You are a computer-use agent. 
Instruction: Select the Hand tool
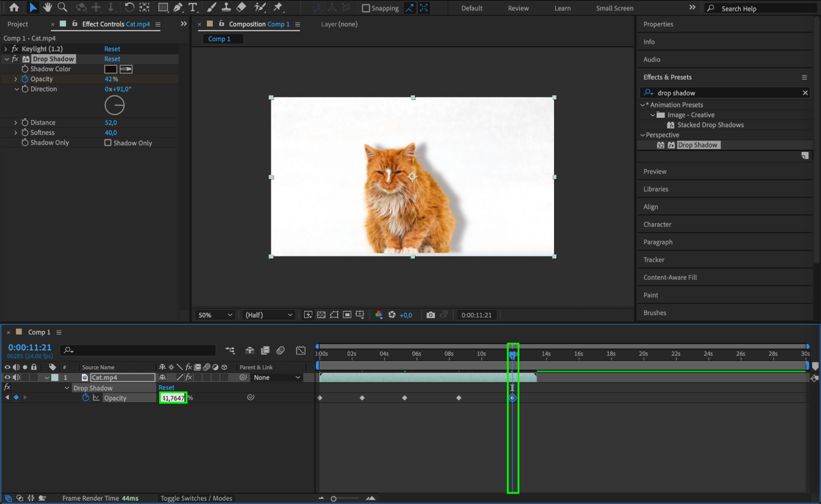click(47, 7)
